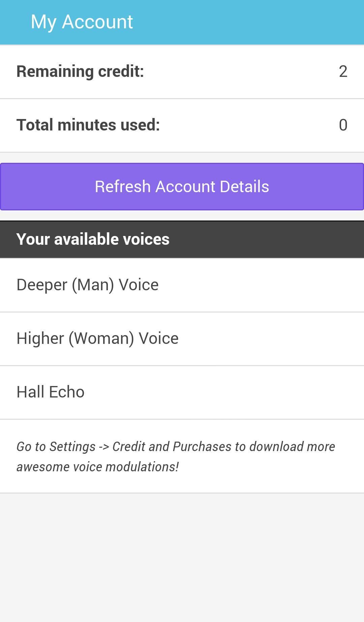Tap the Your available voices header

click(x=93, y=239)
